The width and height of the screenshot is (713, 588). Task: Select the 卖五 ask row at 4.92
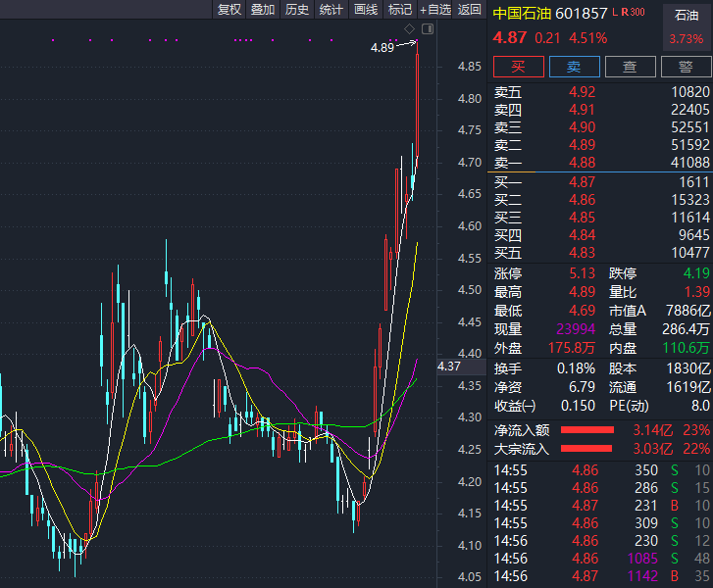coord(601,92)
